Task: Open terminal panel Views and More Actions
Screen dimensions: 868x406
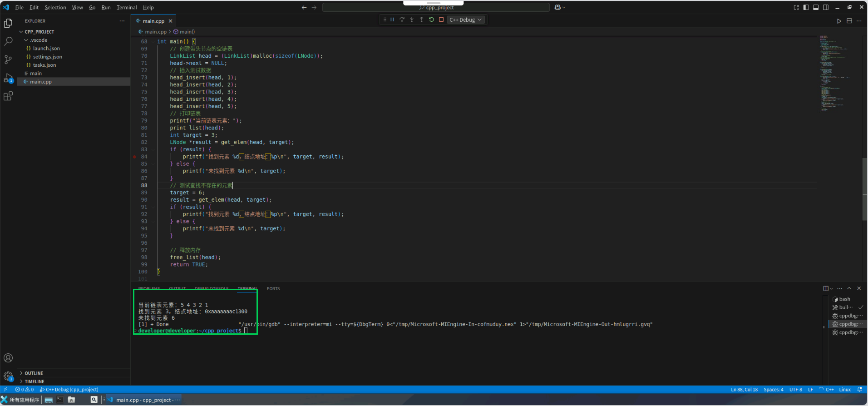Action: click(x=840, y=288)
